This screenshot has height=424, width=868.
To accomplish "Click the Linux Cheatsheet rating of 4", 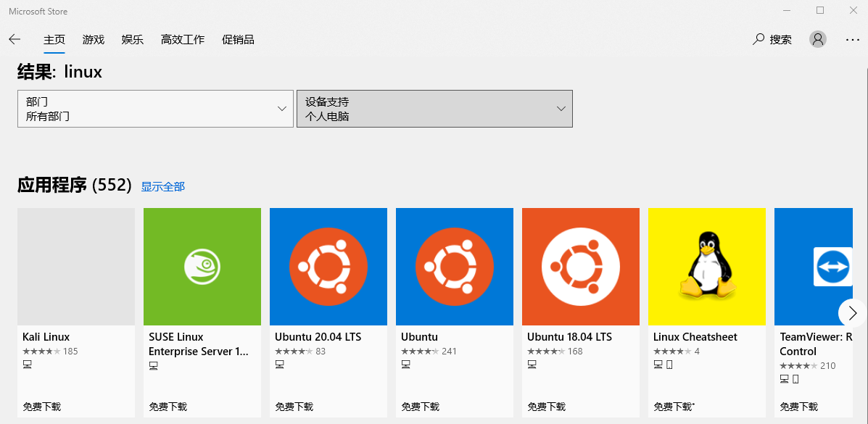I will tap(677, 351).
